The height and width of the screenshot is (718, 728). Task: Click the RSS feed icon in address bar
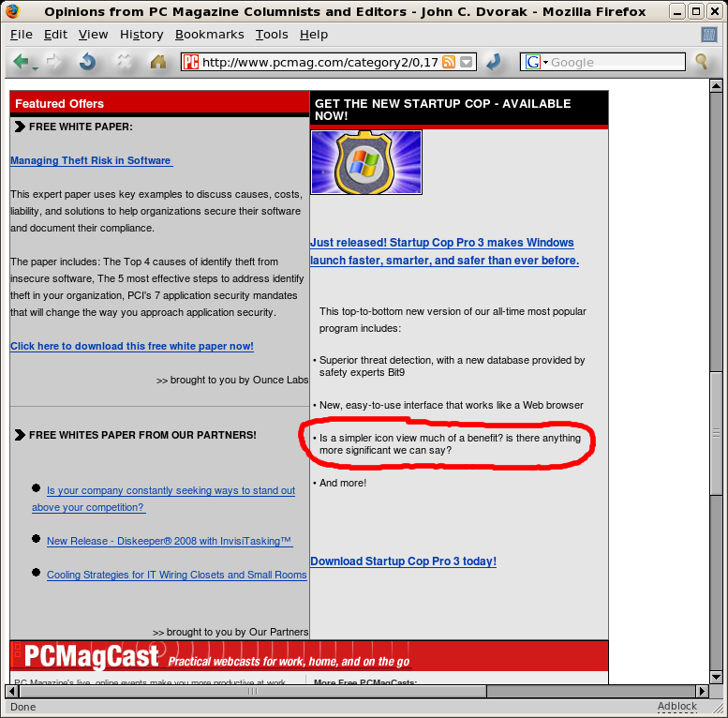[x=449, y=63]
